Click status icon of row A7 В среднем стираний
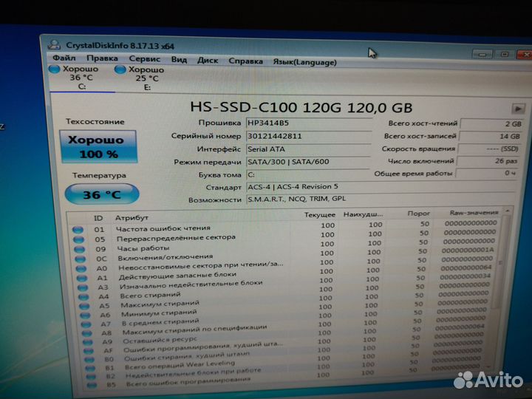Screen dimensions: 532x399 click(x=86, y=324)
